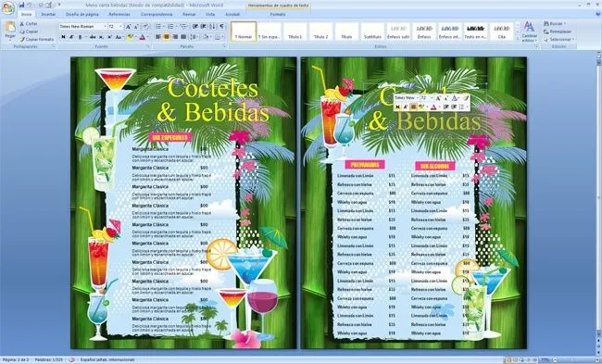Apply the Normal style
This screenshot has height=364, width=602.
tap(244, 31)
